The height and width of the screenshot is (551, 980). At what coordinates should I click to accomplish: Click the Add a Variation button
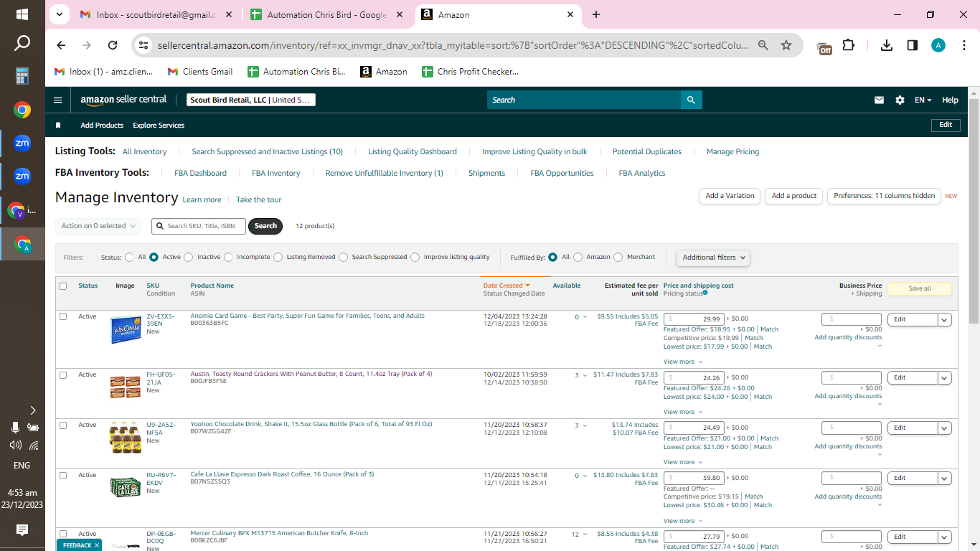tap(730, 196)
